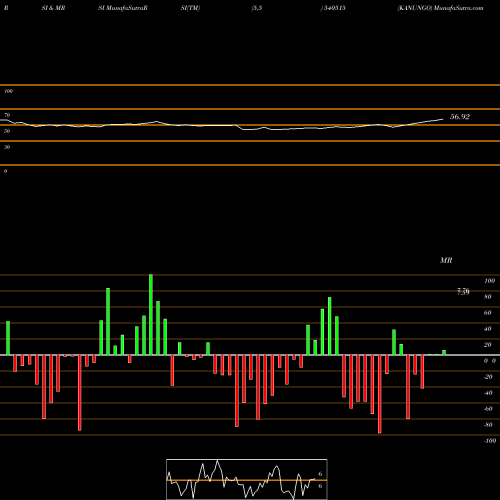Click the MR axis -60 label
This screenshot has width=500, height=500.
click(x=488, y=409)
